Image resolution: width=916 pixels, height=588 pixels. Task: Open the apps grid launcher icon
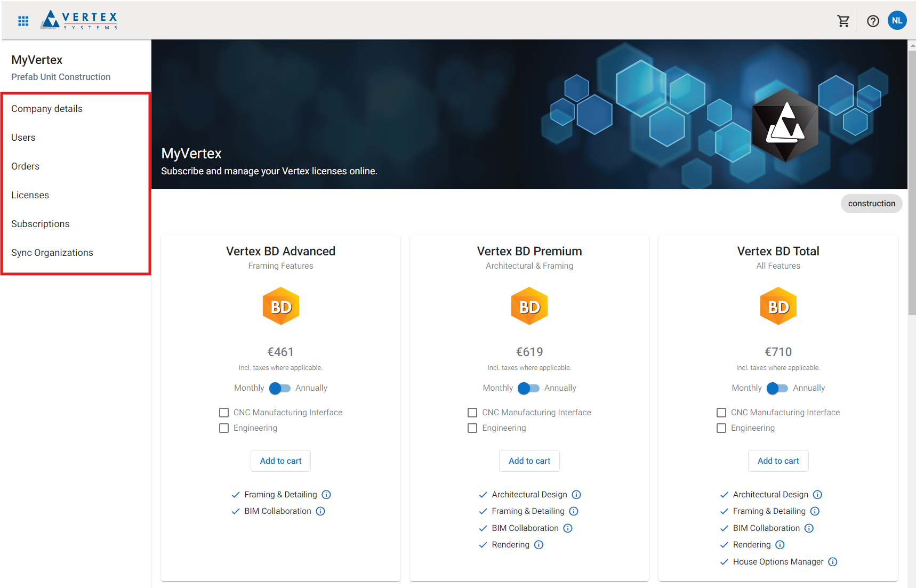tap(23, 21)
